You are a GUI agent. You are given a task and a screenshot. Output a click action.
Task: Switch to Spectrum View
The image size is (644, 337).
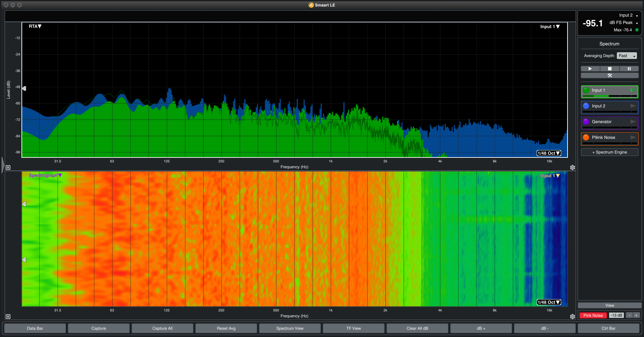pyautogui.click(x=290, y=328)
